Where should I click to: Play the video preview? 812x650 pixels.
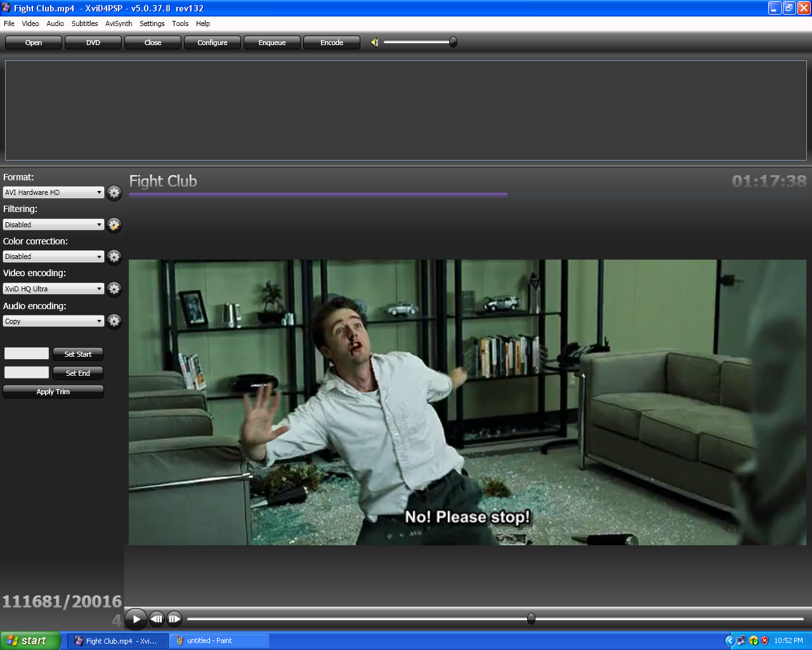click(x=136, y=619)
